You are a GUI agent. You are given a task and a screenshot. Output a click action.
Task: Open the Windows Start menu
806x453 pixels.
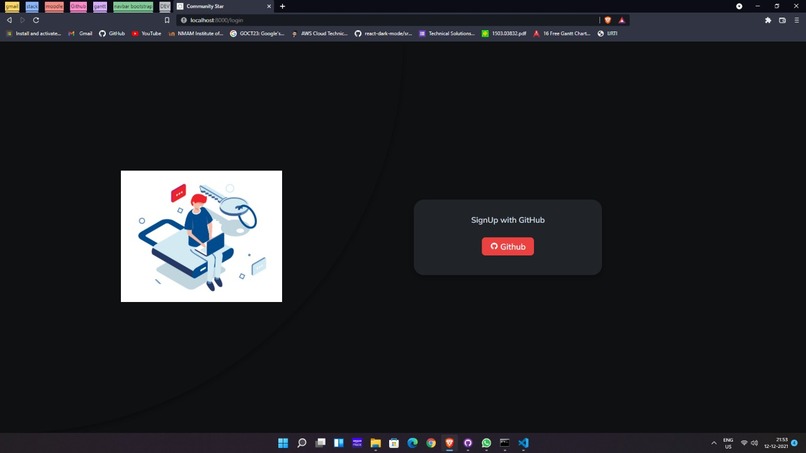[283, 443]
